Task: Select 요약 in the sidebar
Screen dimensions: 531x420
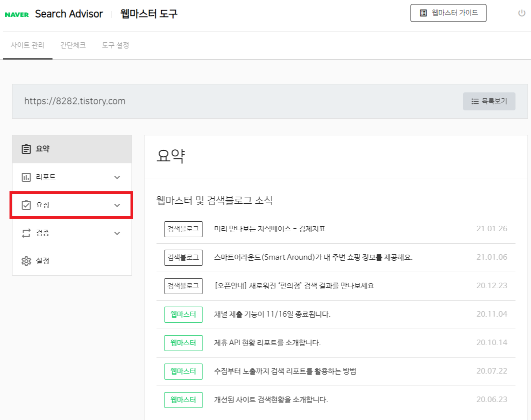Action: click(x=72, y=149)
